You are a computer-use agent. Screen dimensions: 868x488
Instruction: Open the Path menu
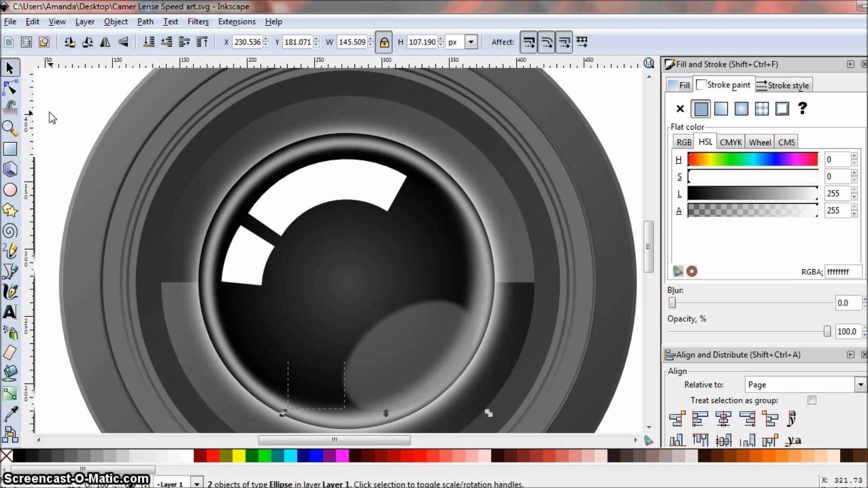click(x=145, y=21)
